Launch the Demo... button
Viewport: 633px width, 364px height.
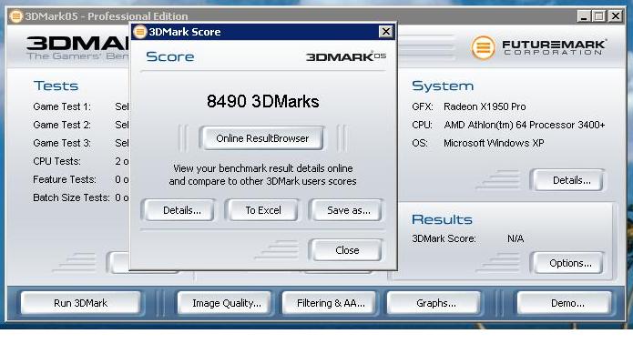pyautogui.click(x=565, y=303)
